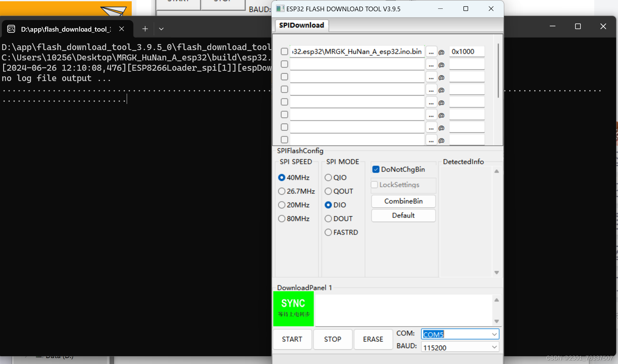Select the SPIDownload tab
The height and width of the screenshot is (364, 618).
301,25
